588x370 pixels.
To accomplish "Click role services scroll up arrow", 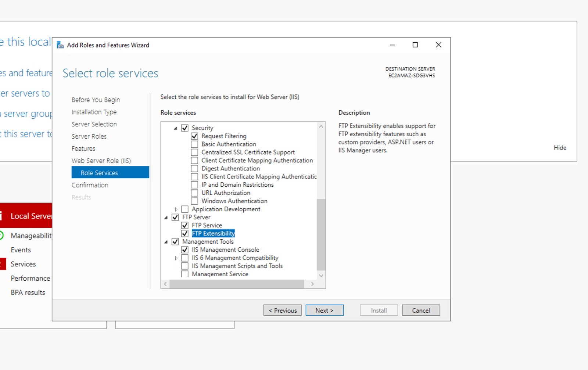I will coord(321,126).
